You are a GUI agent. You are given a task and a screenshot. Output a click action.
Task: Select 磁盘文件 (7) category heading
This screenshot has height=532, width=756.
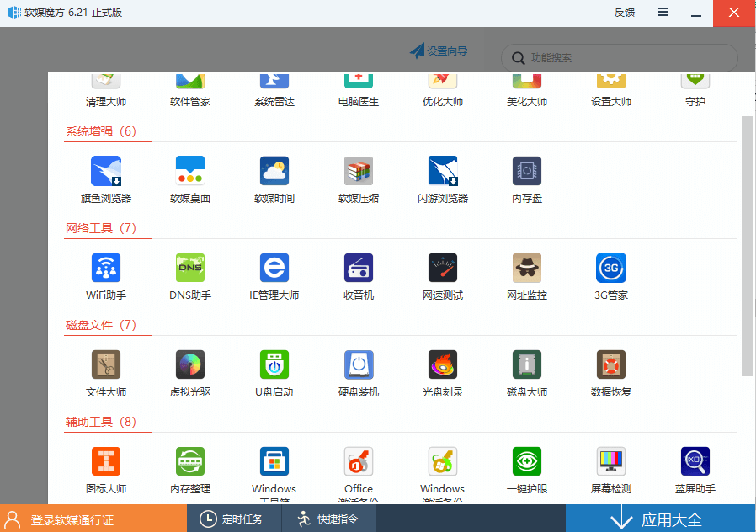101,325
